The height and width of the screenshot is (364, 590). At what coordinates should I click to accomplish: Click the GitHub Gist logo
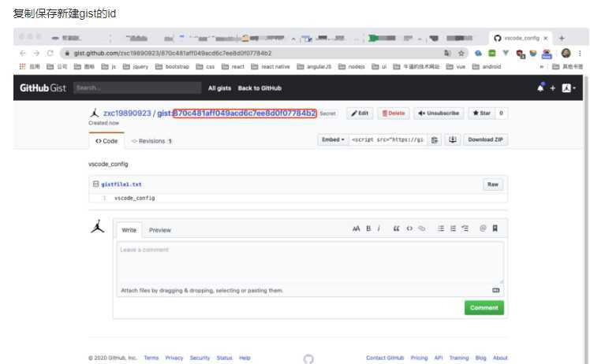pyautogui.click(x=43, y=88)
